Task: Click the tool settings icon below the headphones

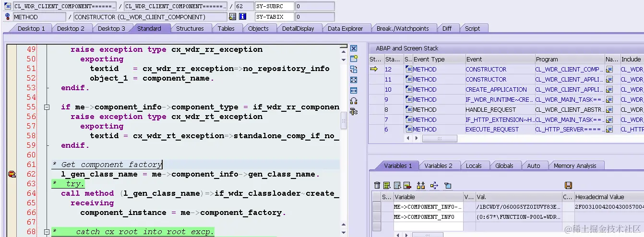Action: click(x=354, y=111)
